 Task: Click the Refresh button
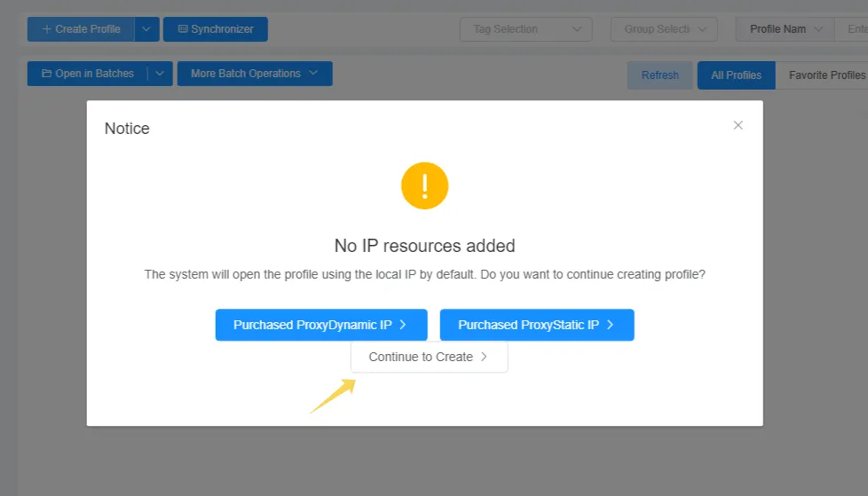[x=659, y=75]
